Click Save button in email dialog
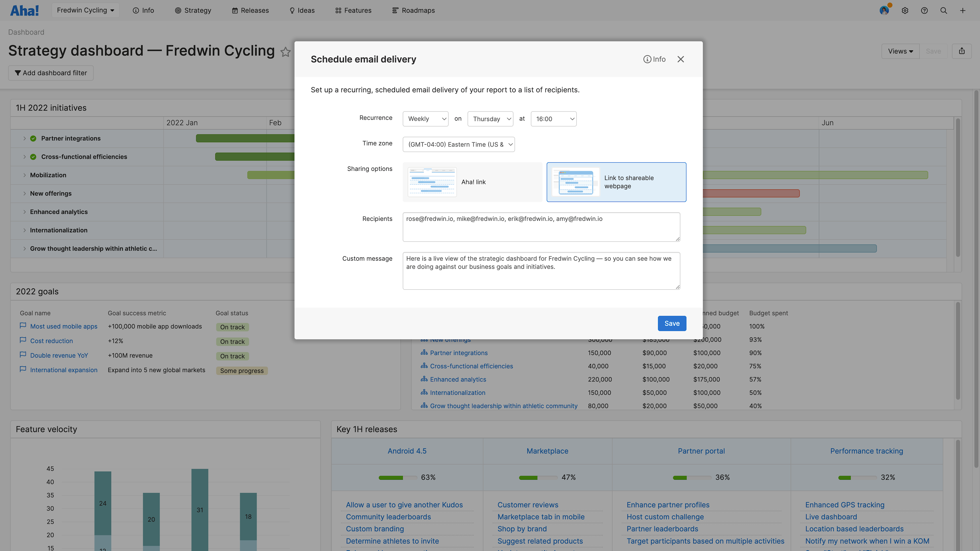 tap(671, 323)
